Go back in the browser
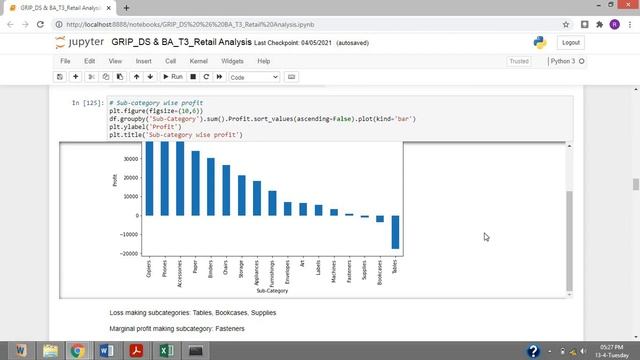This screenshot has height=360, width=640. click(x=10, y=24)
